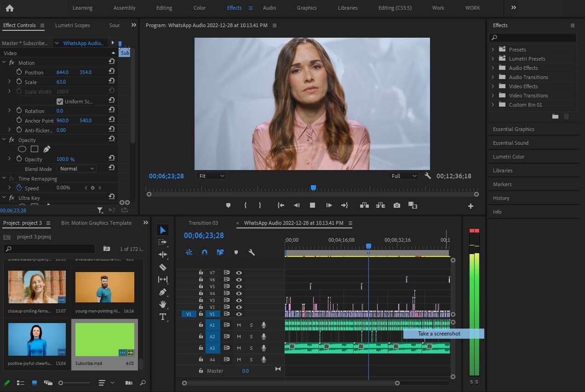This screenshot has height=392, width=585.
Task: Select the Pen tool
Action: point(162,291)
